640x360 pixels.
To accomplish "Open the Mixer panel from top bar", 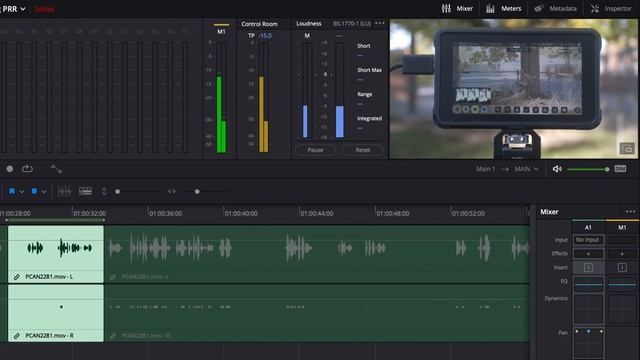I will click(x=457, y=9).
